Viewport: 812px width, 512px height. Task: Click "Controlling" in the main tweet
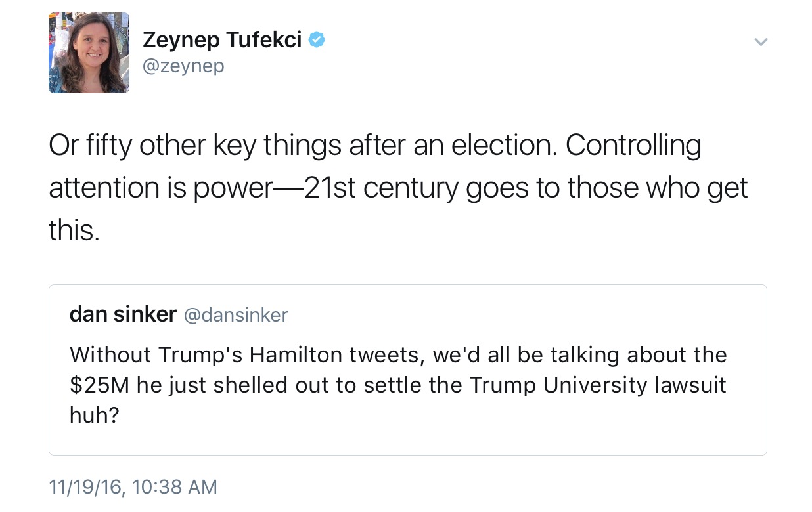click(633, 146)
